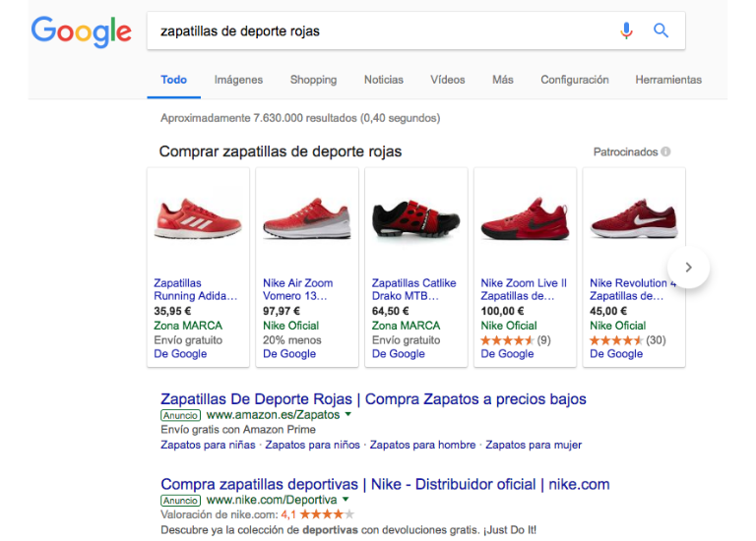Open Amazon Zapatillas De Deporte Rojas ad
Screen dimensions: 756x541
373,399
